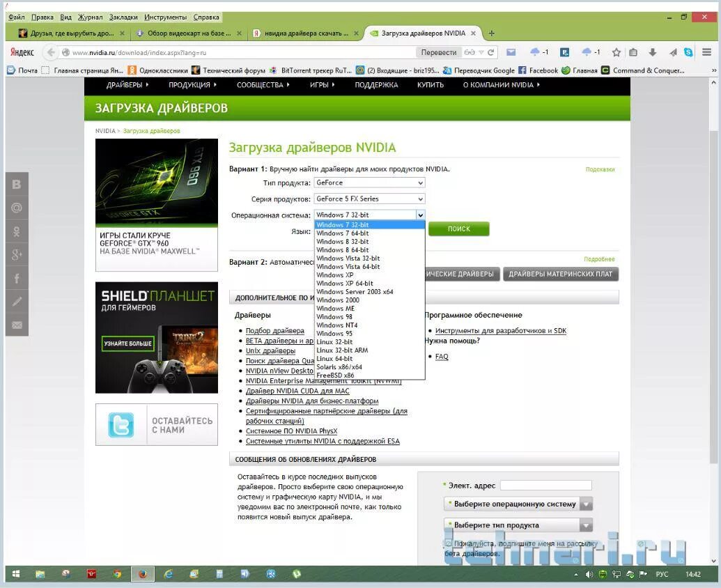Click the browser address bar URL
This screenshot has width=721, height=588.
[139, 52]
